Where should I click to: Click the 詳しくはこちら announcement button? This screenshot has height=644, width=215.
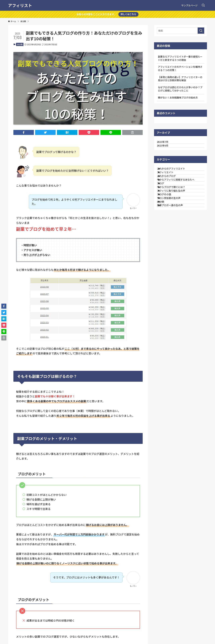pyautogui.click(x=128, y=14)
